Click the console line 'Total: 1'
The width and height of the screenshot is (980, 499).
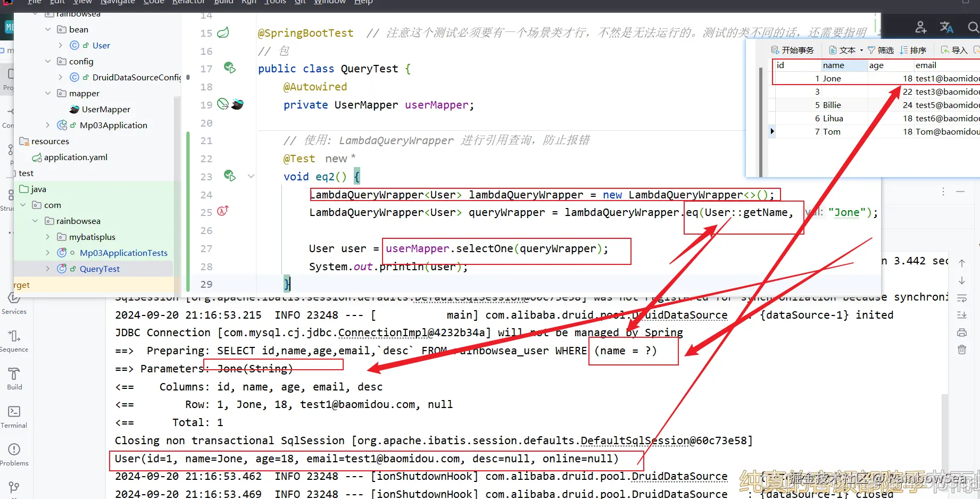(x=197, y=422)
